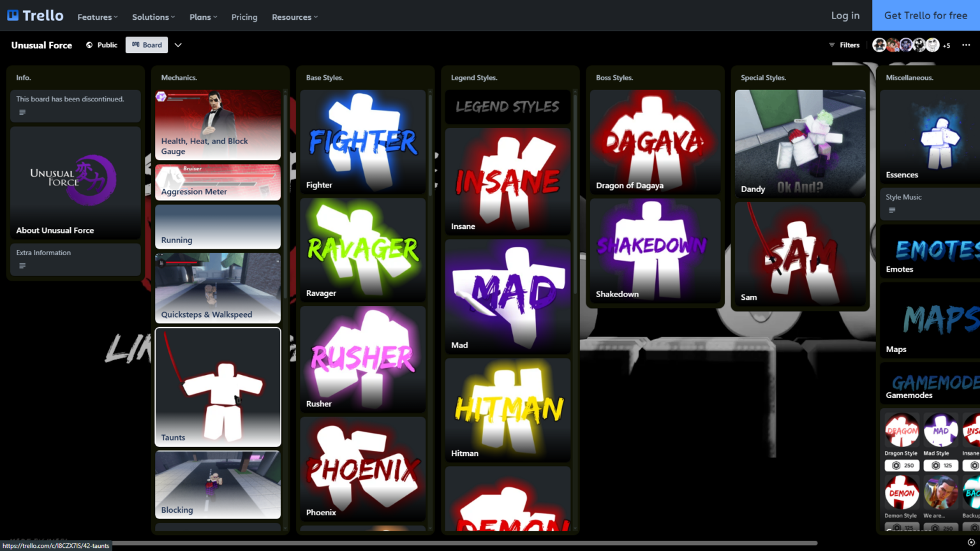The width and height of the screenshot is (980, 551).
Task: Click the Filters funnel icon
Action: tap(832, 45)
